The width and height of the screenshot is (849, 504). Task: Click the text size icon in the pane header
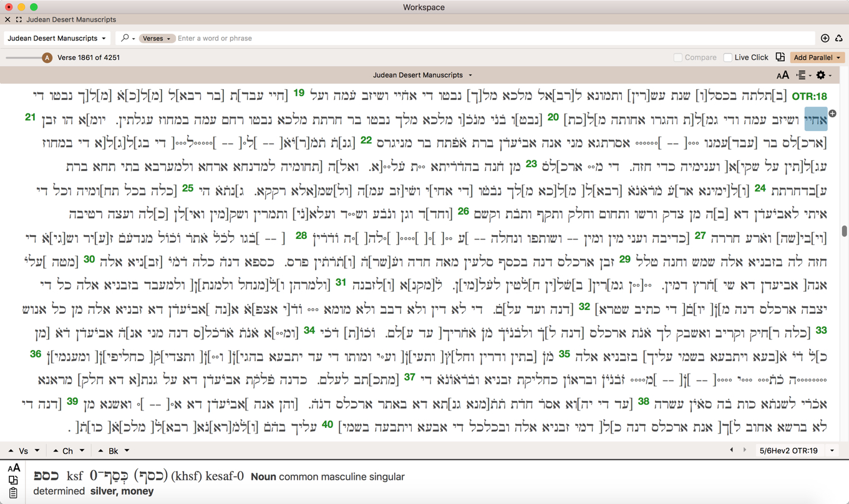tap(782, 75)
